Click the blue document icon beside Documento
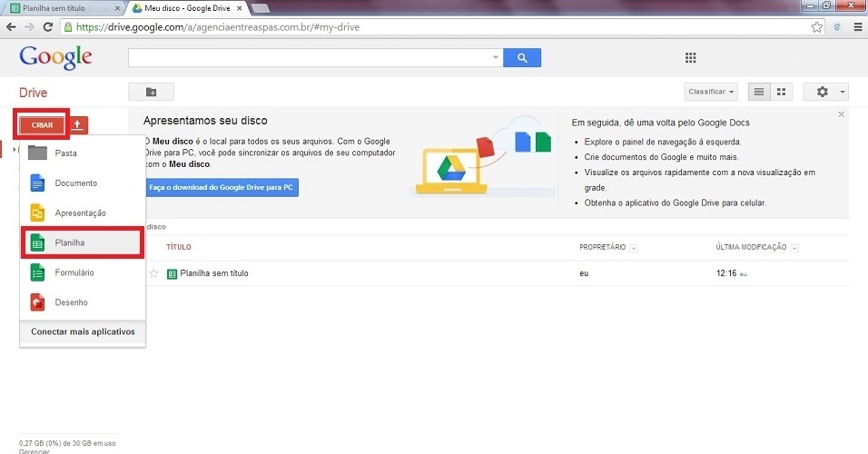868x454 pixels. pyautogui.click(x=37, y=183)
